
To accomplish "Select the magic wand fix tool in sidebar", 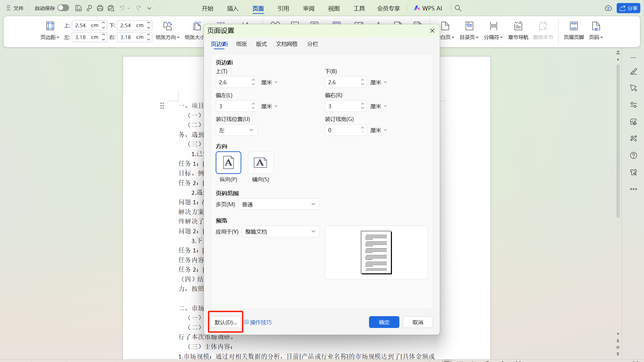I will (x=634, y=138).
